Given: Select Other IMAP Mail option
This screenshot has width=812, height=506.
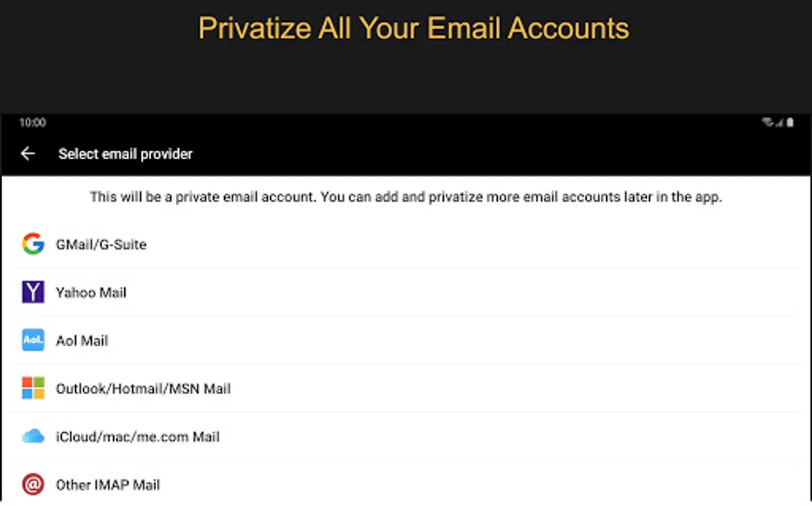Looking at the screenshot, I should (x=108, y=485).
